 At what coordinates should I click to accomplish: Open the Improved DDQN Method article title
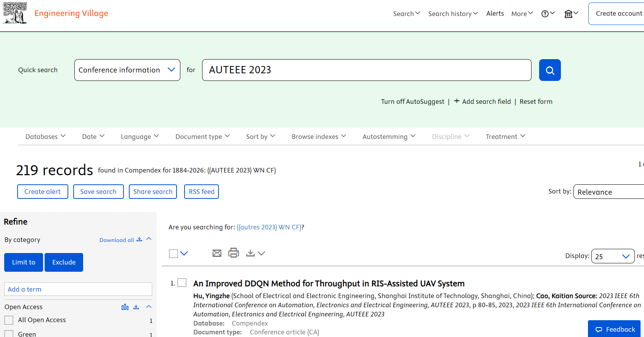(x=329, y=284)
